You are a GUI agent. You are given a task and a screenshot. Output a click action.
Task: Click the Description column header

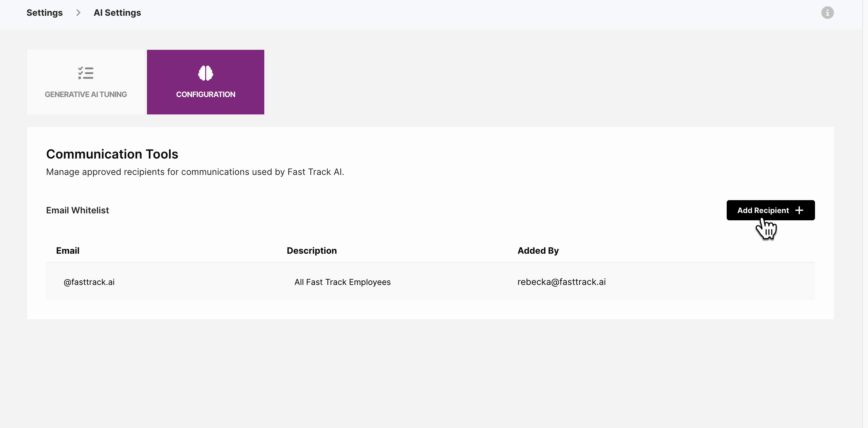312,251
